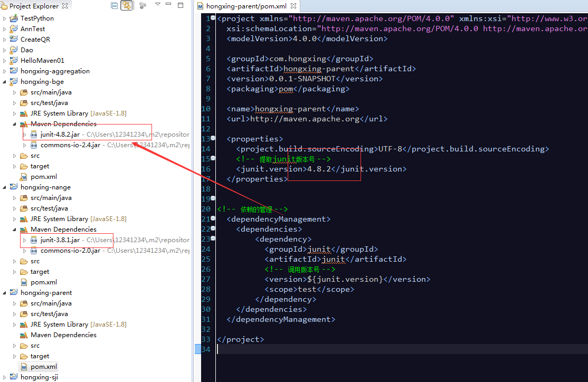Viewport: 588px width, 382px height.
Task: Expand the TestPython project
Action: 5,18
